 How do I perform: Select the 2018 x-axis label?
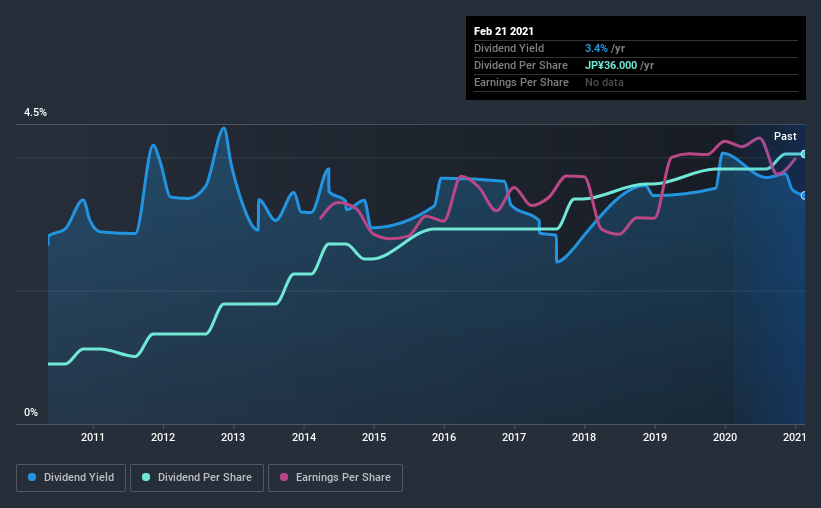[584, 437]
